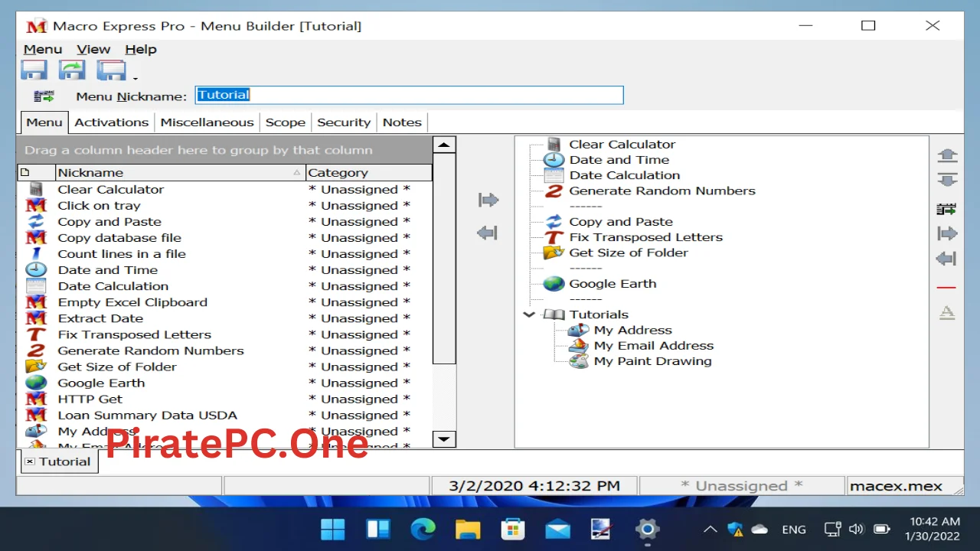
Task: Click the red separator line icon
Action: coord(947,288)
